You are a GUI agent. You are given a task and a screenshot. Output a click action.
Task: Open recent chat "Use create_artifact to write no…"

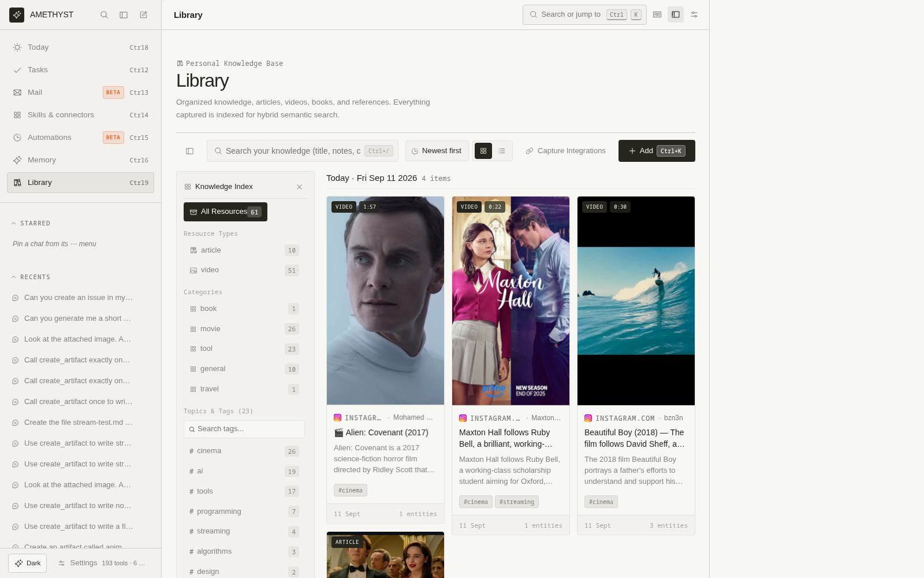tap(79, 506)
